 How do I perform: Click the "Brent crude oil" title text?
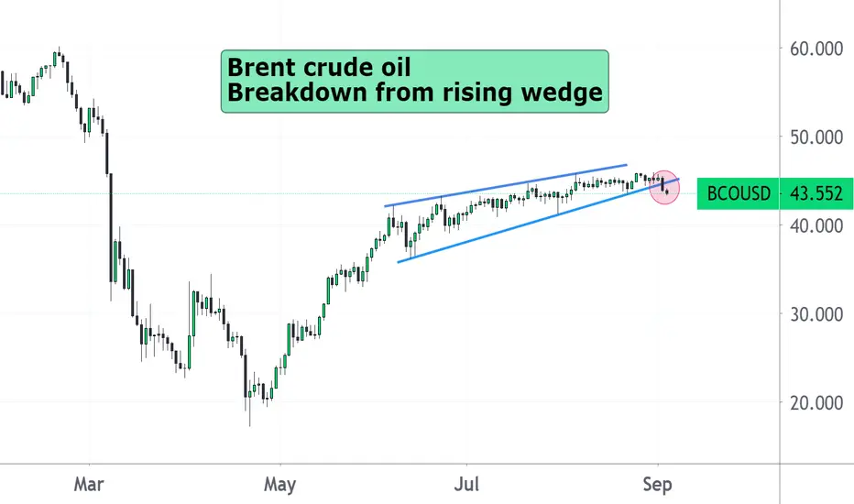tap(319, 68)
